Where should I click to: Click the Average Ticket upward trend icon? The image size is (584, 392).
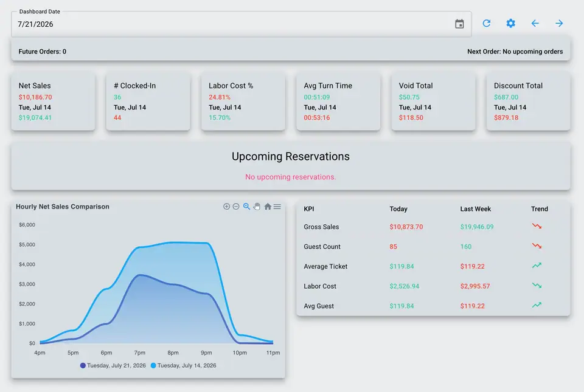click(537, 266)
